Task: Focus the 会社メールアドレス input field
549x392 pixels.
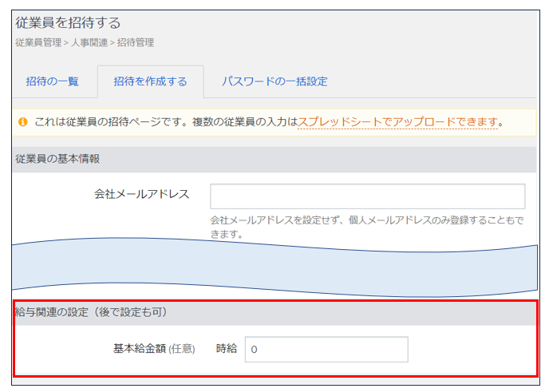Action: [367, 196]
